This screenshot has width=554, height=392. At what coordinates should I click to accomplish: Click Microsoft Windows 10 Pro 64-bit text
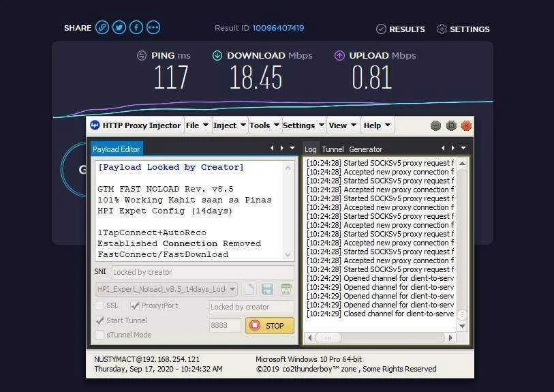309,359
